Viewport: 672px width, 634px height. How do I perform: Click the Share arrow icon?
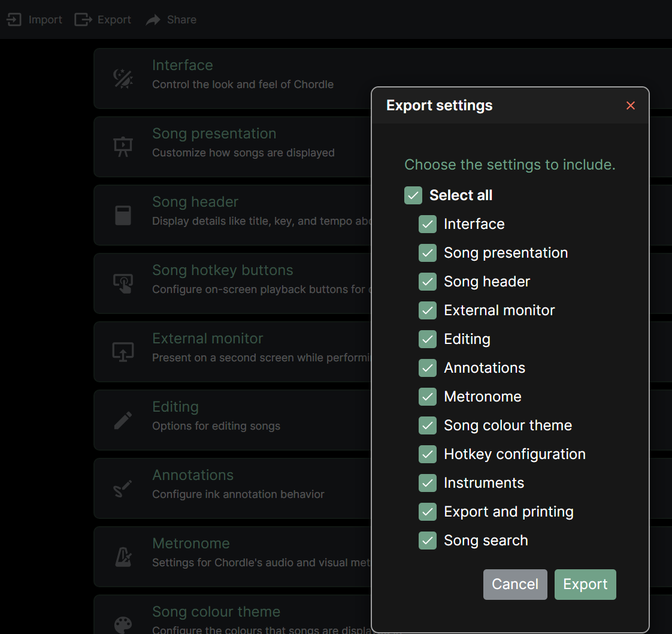pyautogui.click(x=153, y=20)
